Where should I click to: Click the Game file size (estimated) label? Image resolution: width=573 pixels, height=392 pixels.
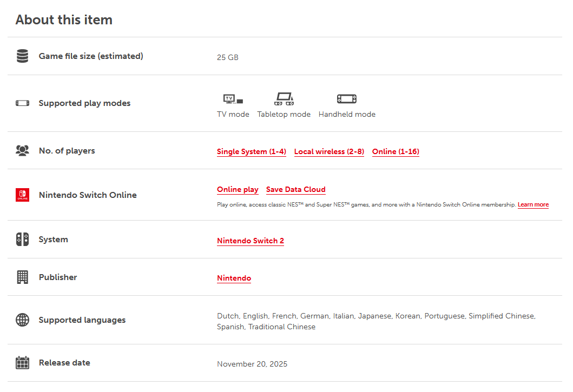click(91, 56)
